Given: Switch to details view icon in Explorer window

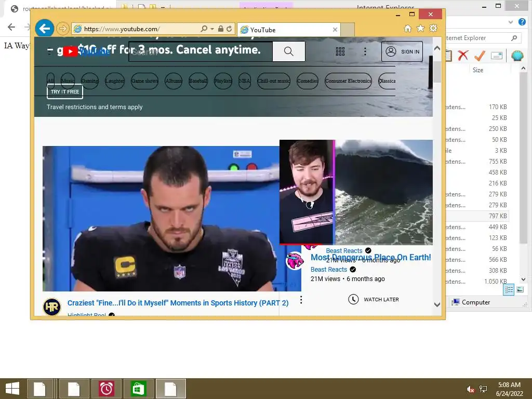Looking at the screenshot, I should (508, 289).
